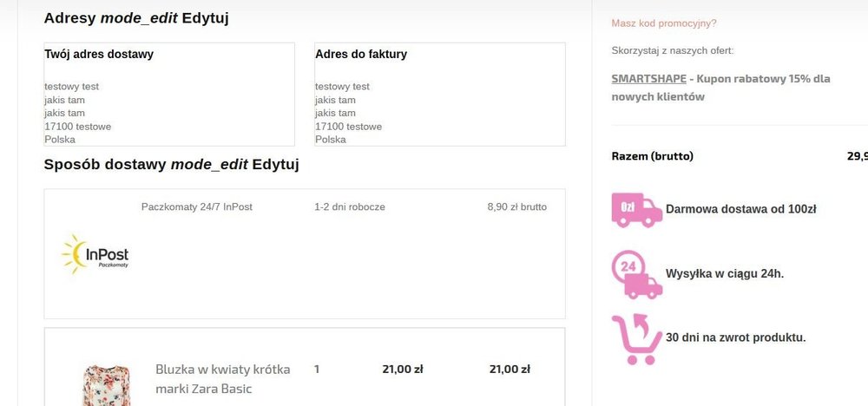Click the 'Wysyłka w ciągu 24h.' text
This screenshot has width=868, height=406.
tap(725, 274)
